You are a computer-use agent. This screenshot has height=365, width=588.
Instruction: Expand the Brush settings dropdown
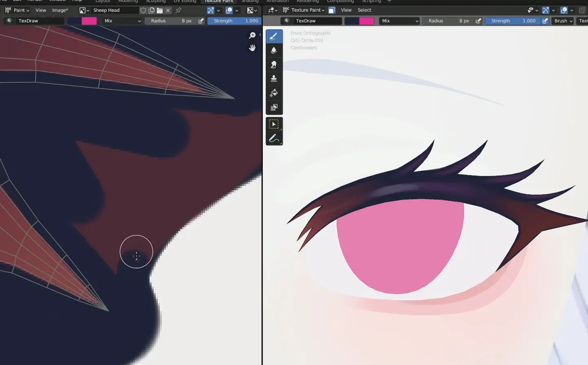click(x=563, y=21)
